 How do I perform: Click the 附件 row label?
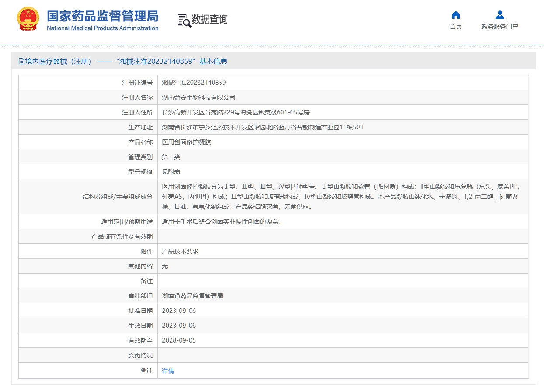(x=146, y=251)
